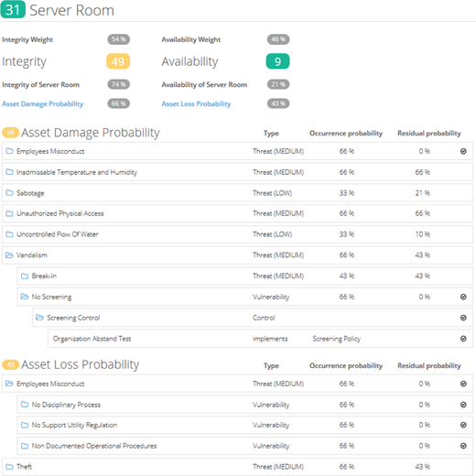This screenshot has height=476, width=476.
Task: Click the folder icon of Break-In
Action: click(25, 276)
